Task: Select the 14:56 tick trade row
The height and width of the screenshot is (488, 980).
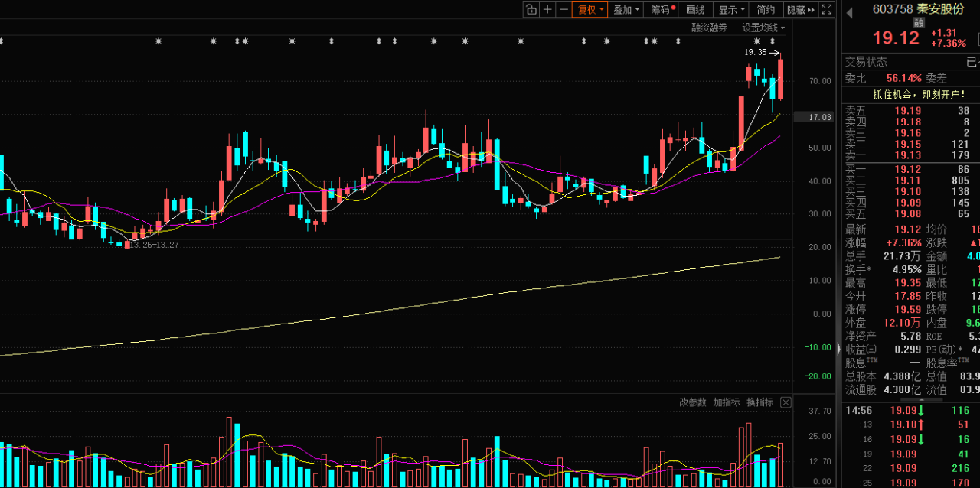Action: [911, 411]
